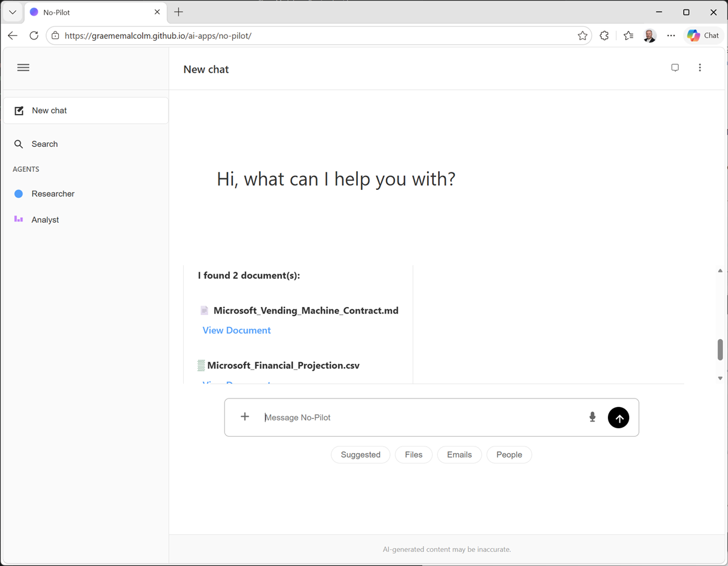The width and height of the screenshot is (728, 566).
Task: Click the results panel scrollbar thumb
Action: [x=720, y=350]
